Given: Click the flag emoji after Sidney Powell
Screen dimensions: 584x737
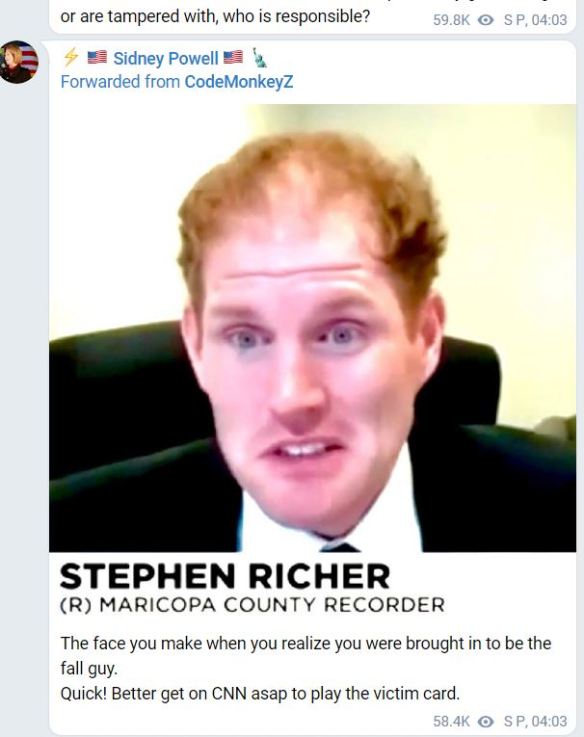Looking at the screenshot, I should point(233,57).
